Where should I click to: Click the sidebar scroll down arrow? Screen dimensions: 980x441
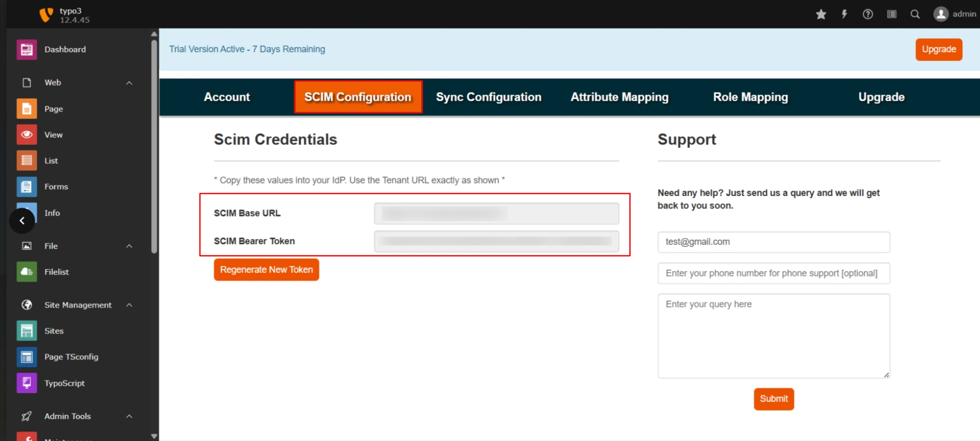point(154,436)
